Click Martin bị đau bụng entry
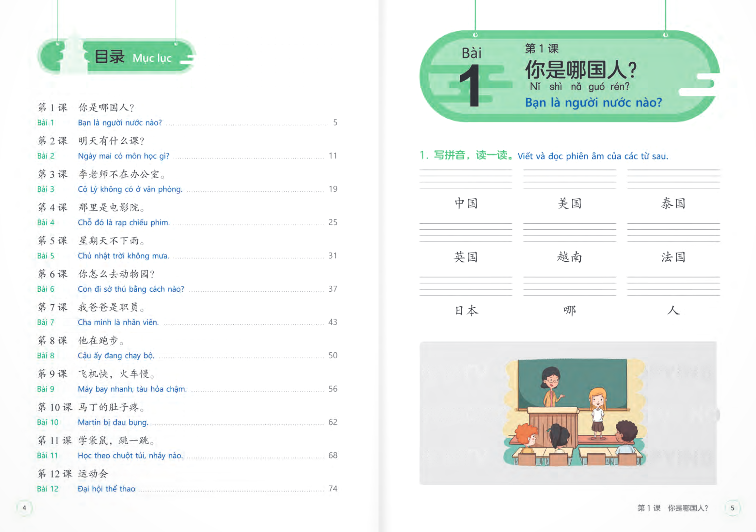This screenshot has height=532, width=756. click(113, 422)
